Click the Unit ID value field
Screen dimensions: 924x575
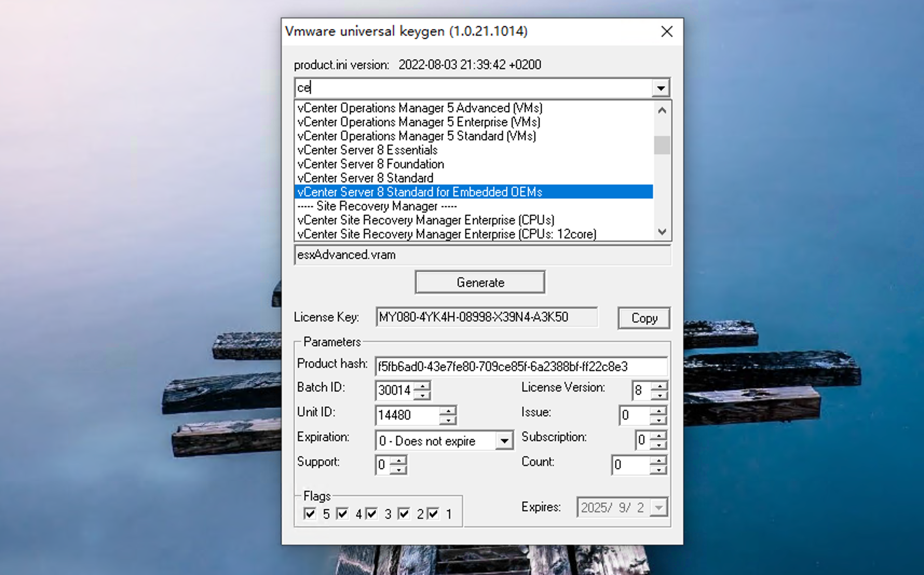407,415
